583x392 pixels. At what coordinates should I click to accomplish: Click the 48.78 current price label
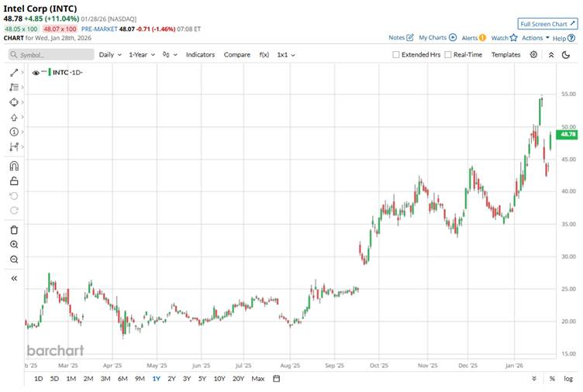tap(567, 135)
